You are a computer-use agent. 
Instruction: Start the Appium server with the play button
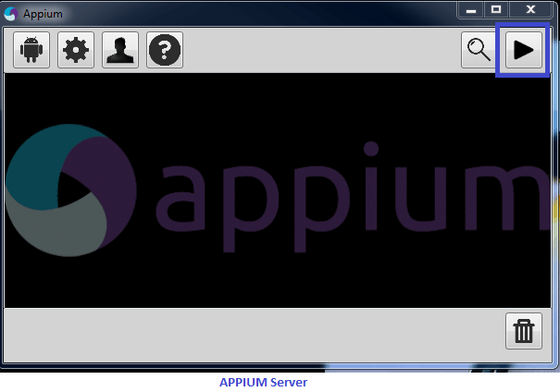pyautogui.click(x=524, y=50)
